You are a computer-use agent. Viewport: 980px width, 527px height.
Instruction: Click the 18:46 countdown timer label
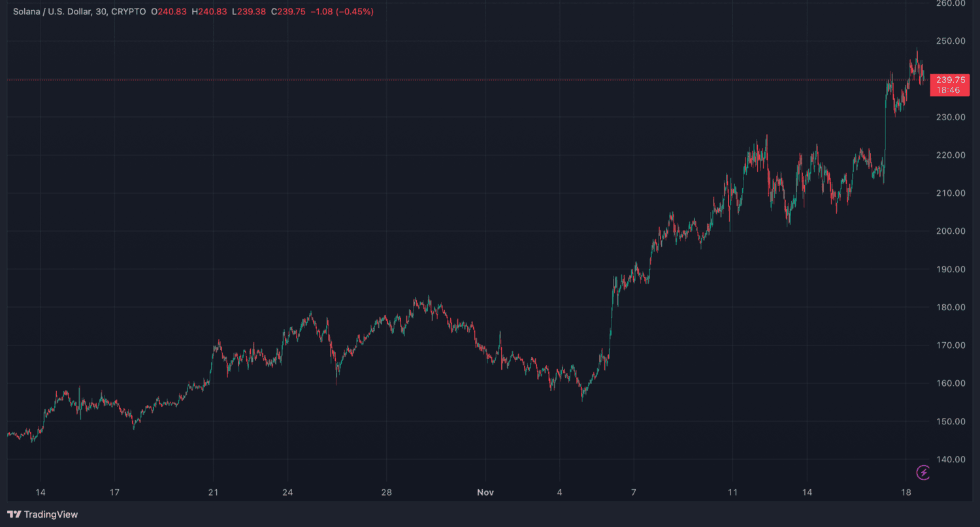pyautogui.click(x=950, y=90)
